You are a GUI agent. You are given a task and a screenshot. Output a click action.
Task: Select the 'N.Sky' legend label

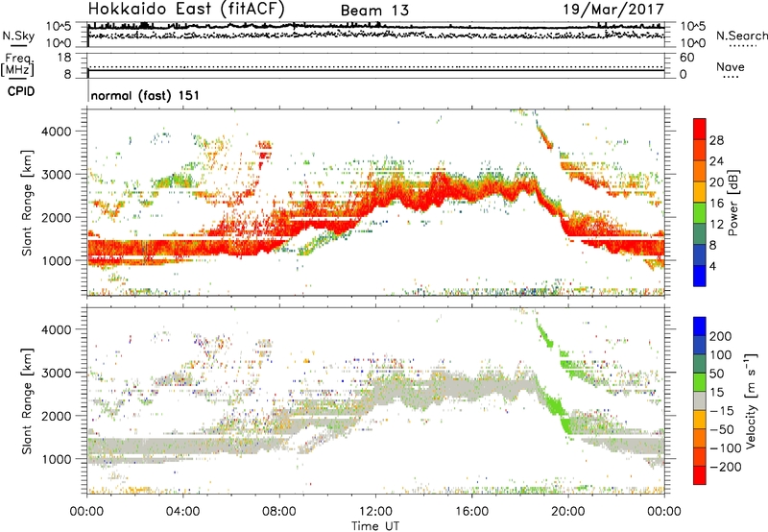18,36
